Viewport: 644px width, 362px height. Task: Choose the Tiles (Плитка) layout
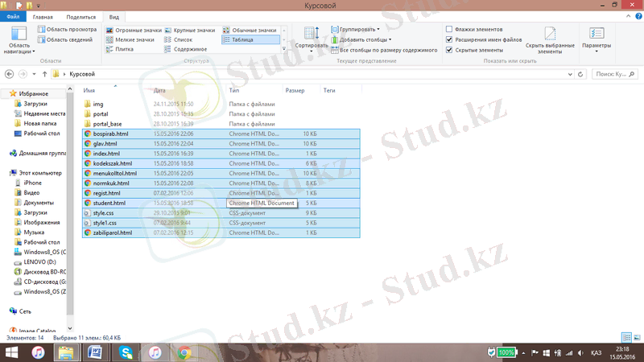click(x=119, y=49)
